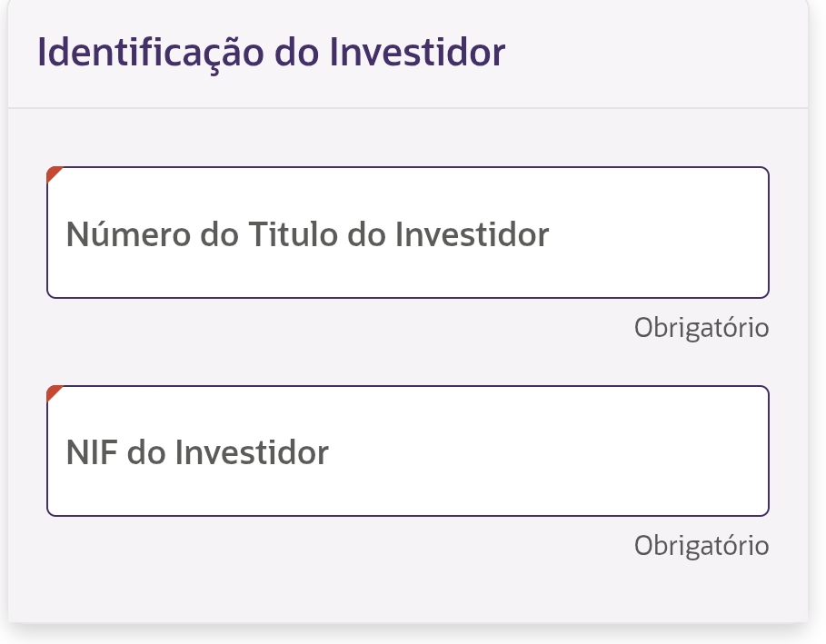The image size is (826, 644).
Task: Click empty header area right of the title
Action: point(654,53)
